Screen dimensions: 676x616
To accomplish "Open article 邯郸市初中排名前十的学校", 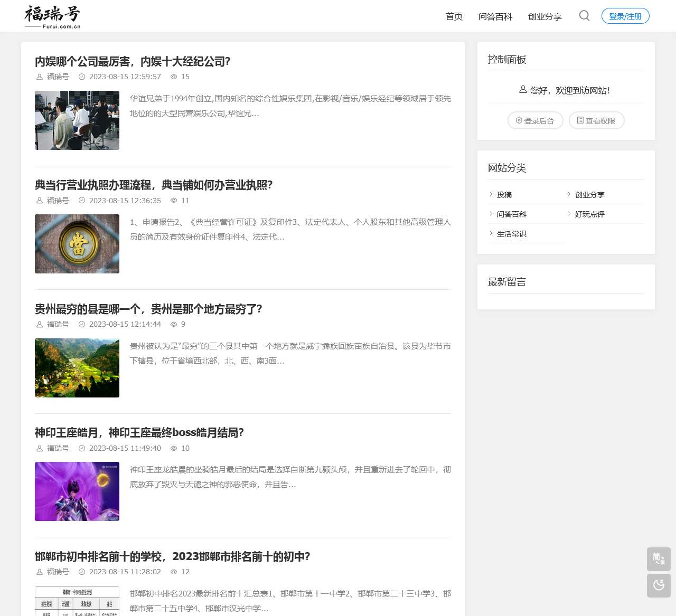I will point(173,557).
